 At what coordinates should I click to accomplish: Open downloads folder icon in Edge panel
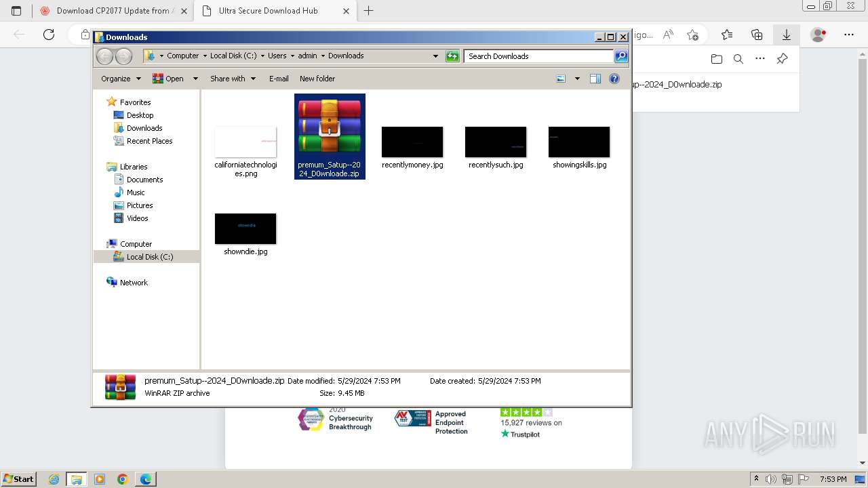(x=717, y=59)
